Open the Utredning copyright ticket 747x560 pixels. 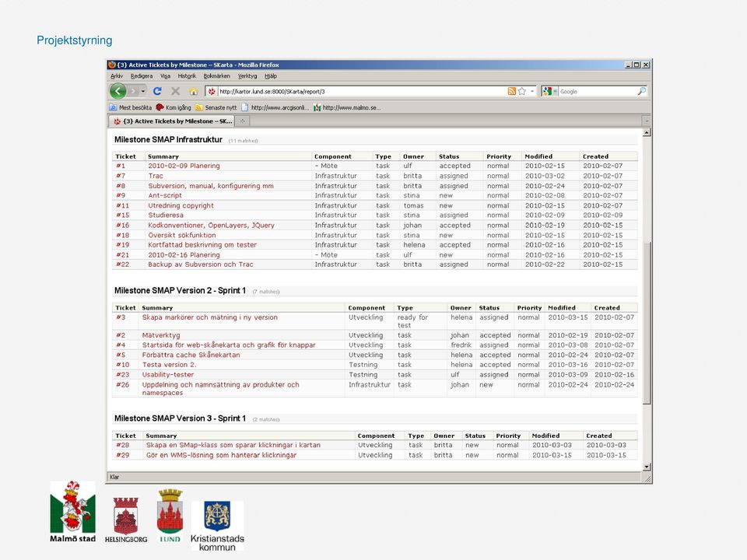click(x=181, y=205)
